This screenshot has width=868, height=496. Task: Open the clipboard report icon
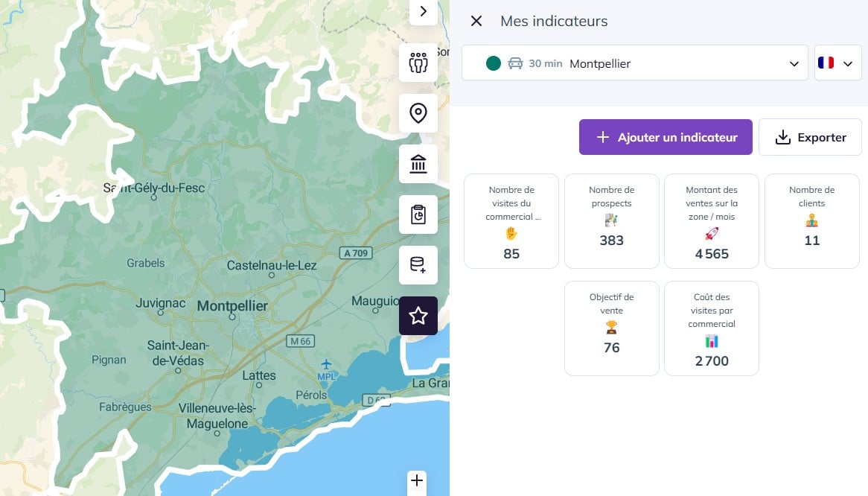click(418, 214)
